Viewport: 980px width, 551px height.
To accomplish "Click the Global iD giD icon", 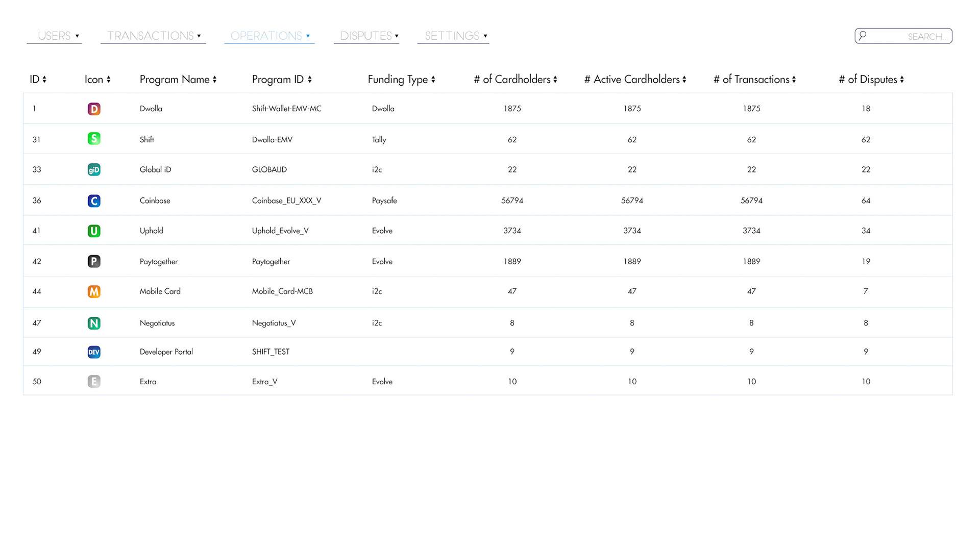I will click(x=94, y=169).
